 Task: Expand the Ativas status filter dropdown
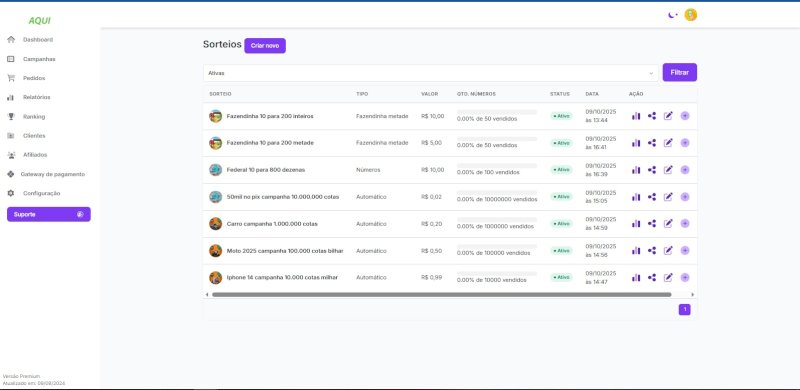pyautogui.click(x=431, y=73)
